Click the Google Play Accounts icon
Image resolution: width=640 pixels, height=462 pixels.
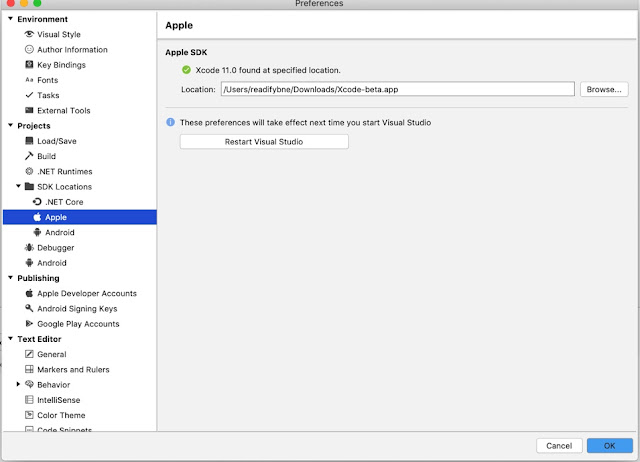coord(29,324)
